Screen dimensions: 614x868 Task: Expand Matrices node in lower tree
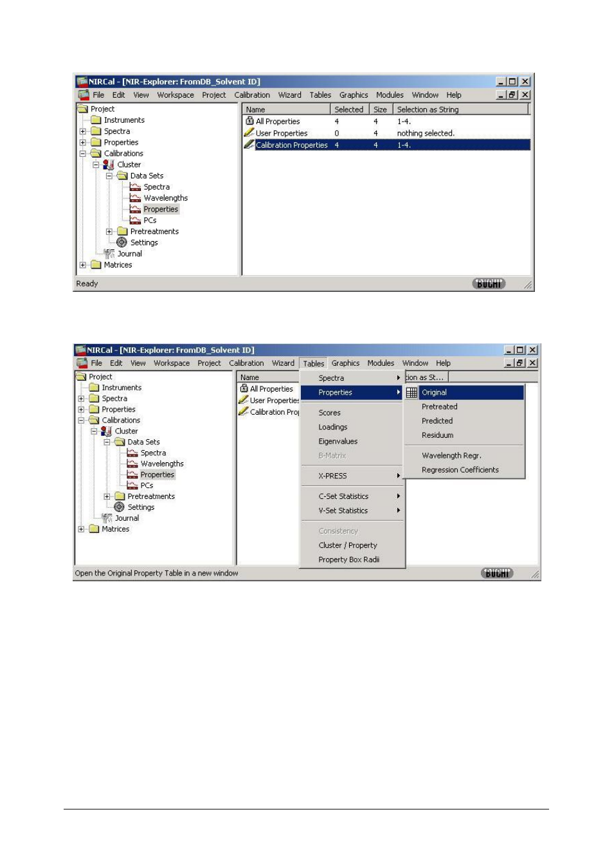(x=81, y=529)
